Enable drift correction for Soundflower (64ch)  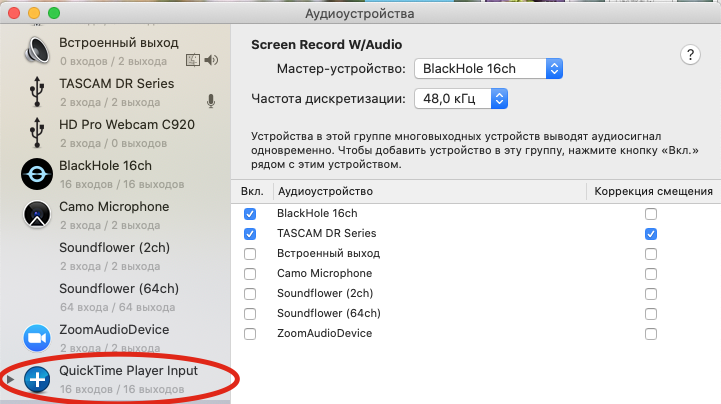pyautogui.click(x=651, y=314)
